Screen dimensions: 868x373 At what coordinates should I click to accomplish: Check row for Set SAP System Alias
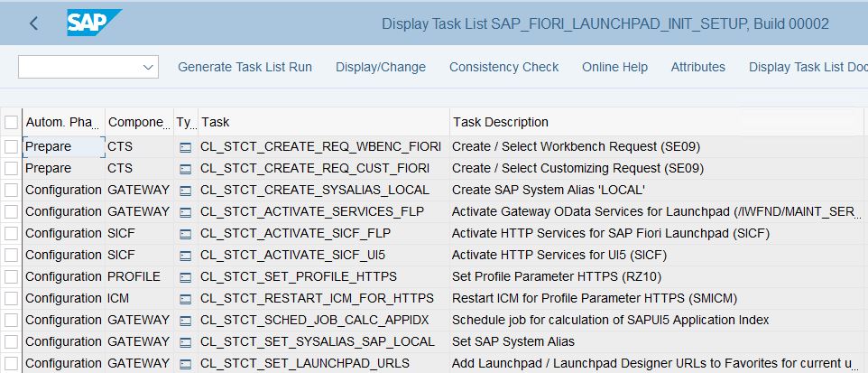click(x=11, y=341)
